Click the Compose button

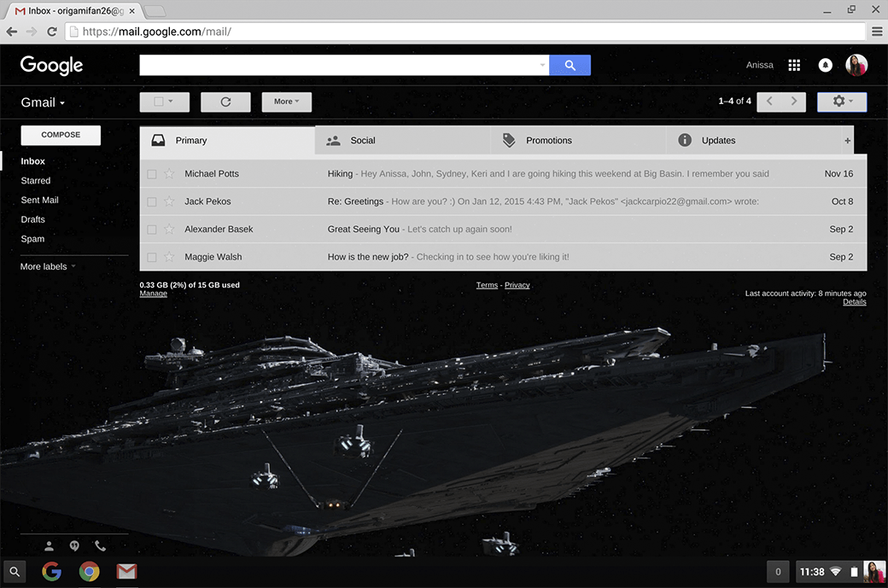tap(61, 135)
